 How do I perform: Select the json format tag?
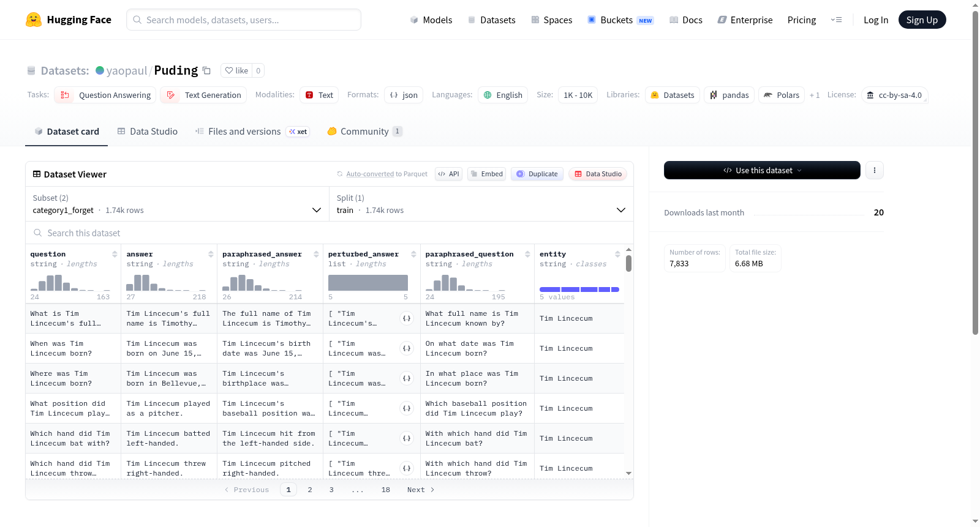pos(404,95)
